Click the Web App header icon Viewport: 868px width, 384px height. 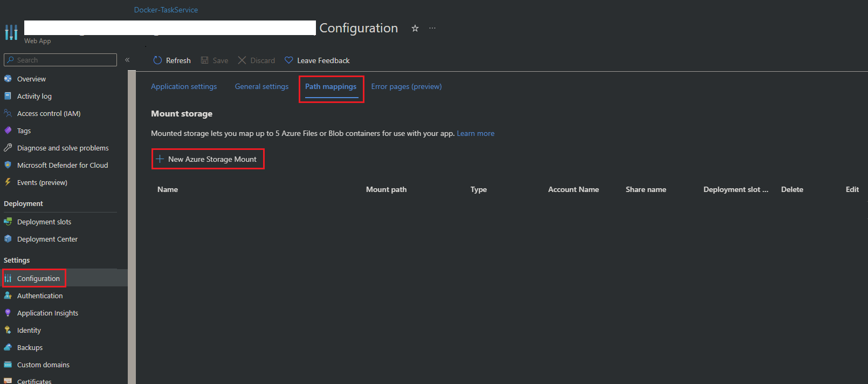pos(11,32)
